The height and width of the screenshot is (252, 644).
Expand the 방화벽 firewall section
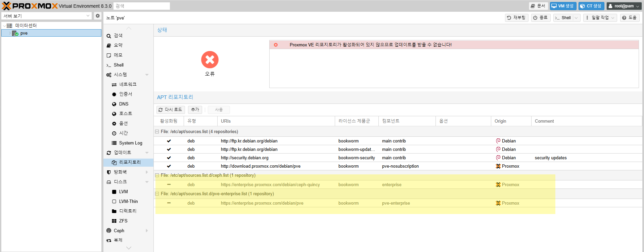click(x=147, y=172)
